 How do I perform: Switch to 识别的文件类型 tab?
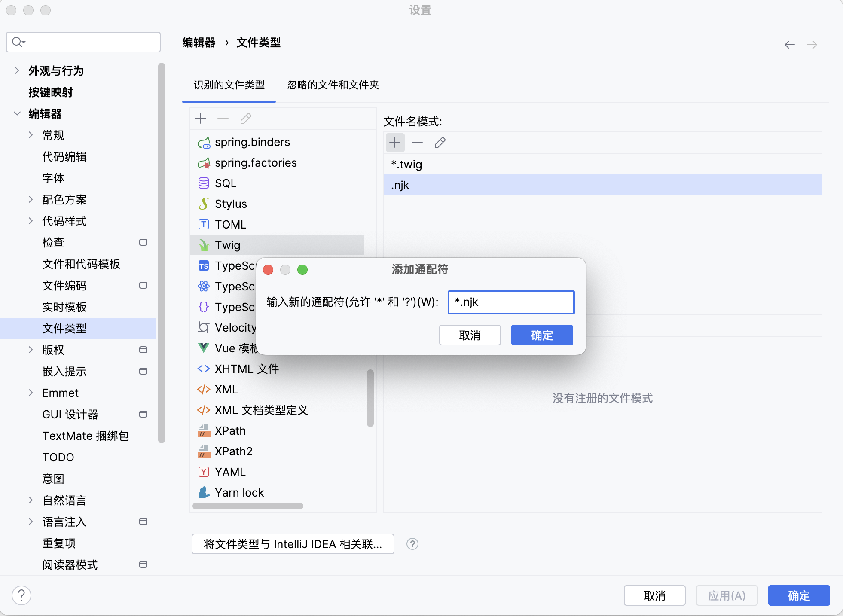(x=229, y=85)
